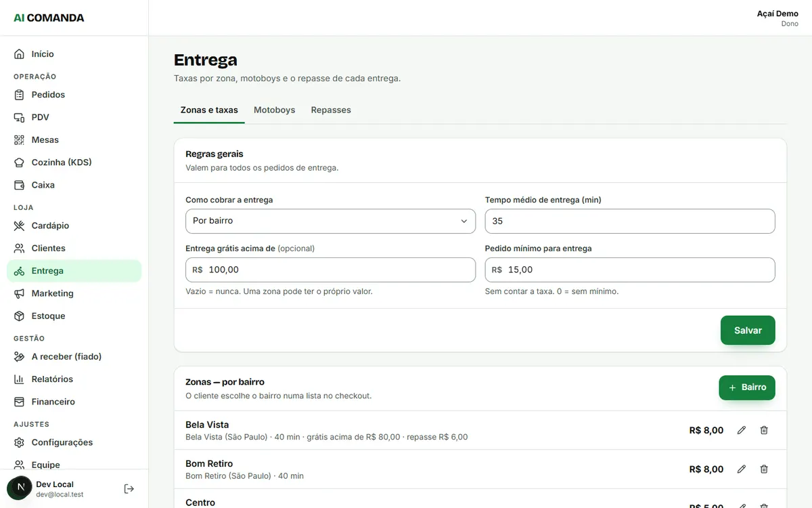Click the Cardápio utensils icon
Viewport: 812px width, 508px height.
[x=19, y=226]
